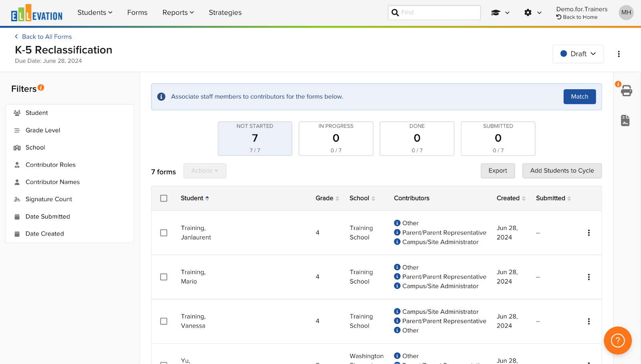This screenshot has height=364, width=641.
Task: Click info icon for Mario's Other contributor
Action: [x=397, y=267]
